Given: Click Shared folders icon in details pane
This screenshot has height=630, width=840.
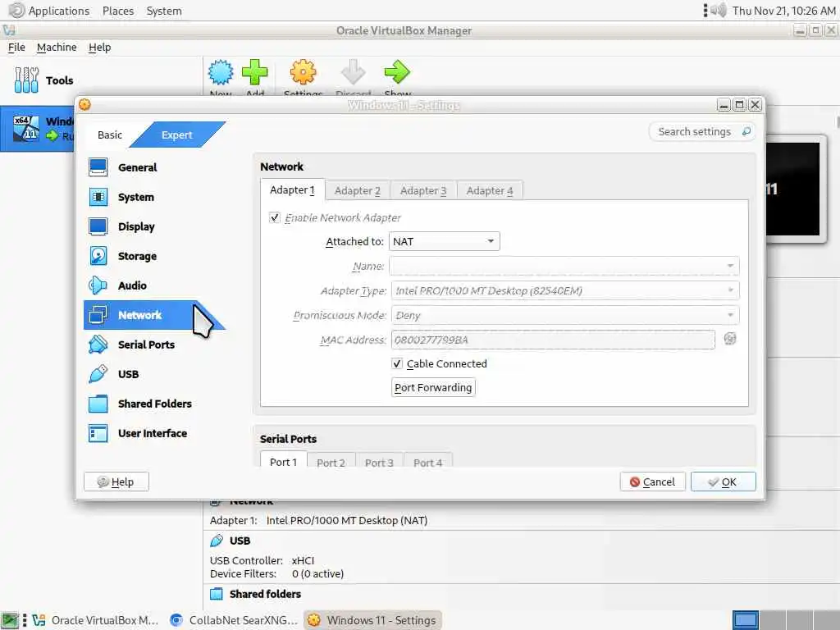Looking at the screenshot, I should point(217,594).
